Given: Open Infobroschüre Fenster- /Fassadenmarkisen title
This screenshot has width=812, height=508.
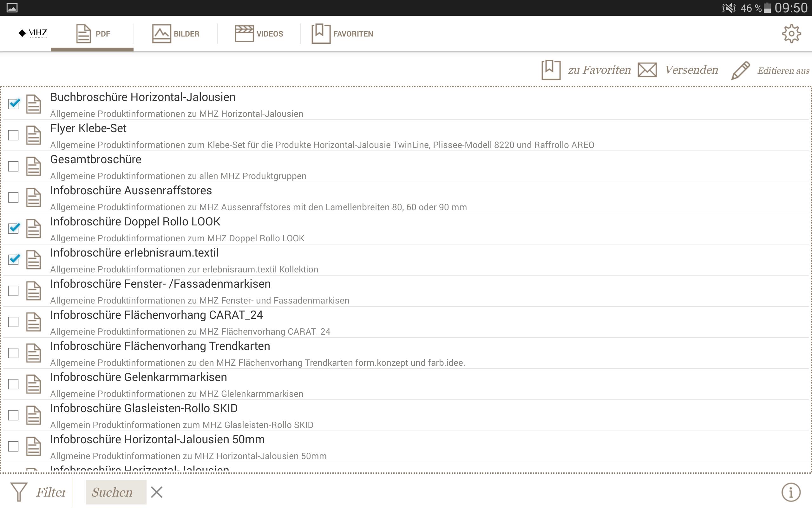Looking at the screenshot, I should point(160,284).
